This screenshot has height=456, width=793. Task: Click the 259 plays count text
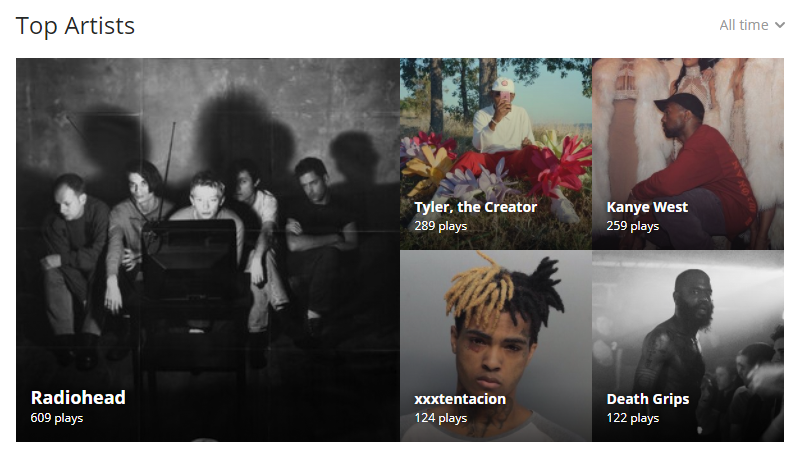(x=633, y=226)
